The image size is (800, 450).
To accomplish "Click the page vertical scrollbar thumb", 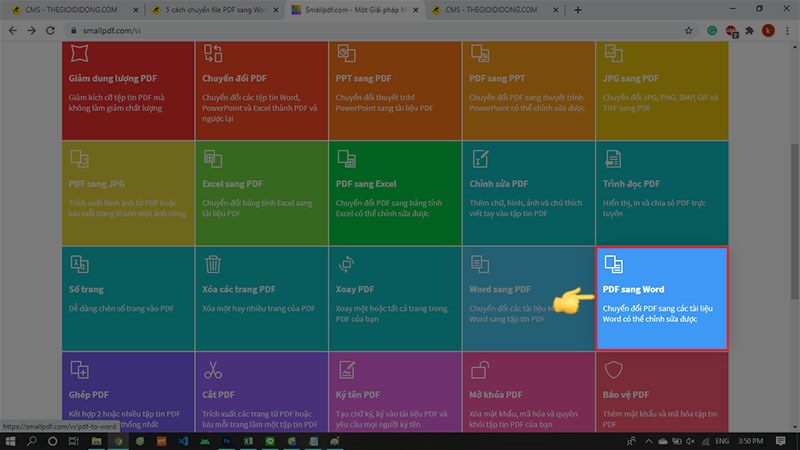I will [794, 222].
